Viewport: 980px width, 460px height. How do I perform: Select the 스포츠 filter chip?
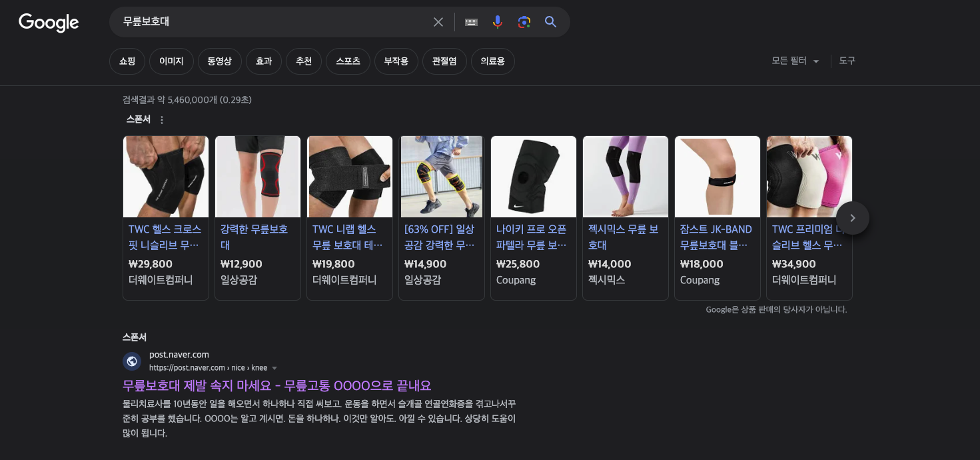click(x=348, y=61)
